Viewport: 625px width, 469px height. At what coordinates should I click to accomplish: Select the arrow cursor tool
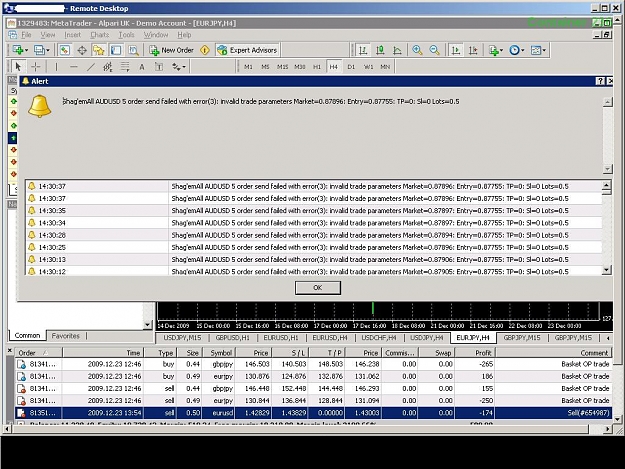click(x=18, y=67)
